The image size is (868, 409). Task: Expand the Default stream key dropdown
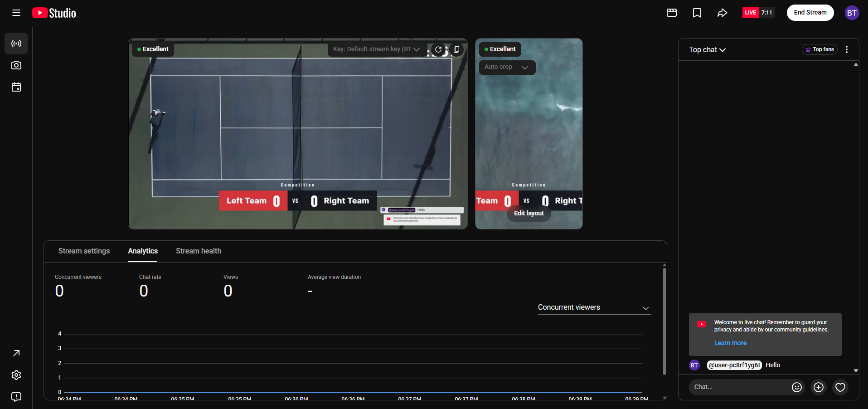[377, 49]
